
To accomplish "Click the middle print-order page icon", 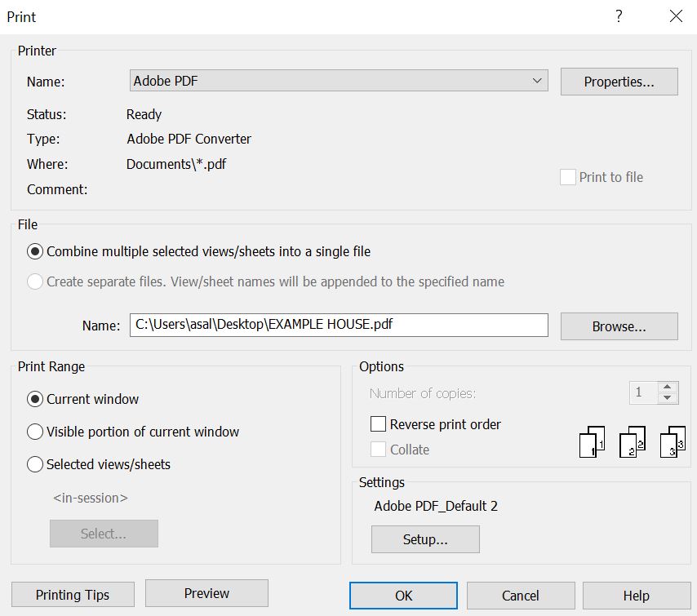I will [x=631, y=443].
